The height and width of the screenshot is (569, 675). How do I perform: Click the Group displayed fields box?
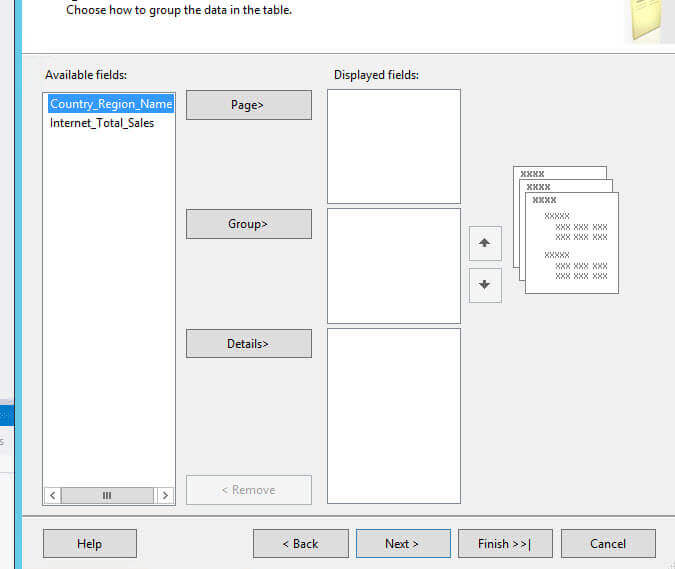pyautogui.click(x=394, y=266)
